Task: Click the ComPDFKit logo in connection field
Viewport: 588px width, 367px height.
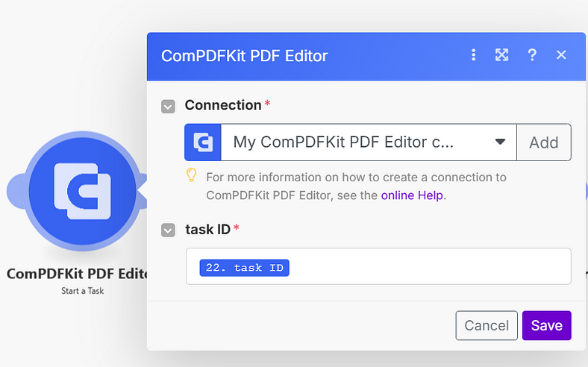Action: [x=203, y=142]
